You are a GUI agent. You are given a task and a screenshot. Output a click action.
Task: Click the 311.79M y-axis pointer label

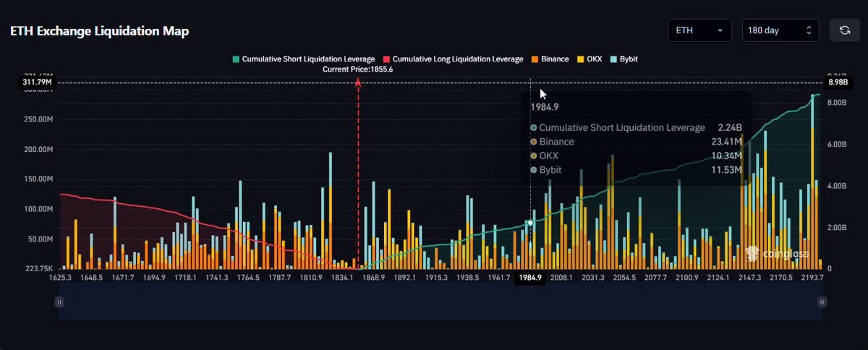tap(37, 82)
